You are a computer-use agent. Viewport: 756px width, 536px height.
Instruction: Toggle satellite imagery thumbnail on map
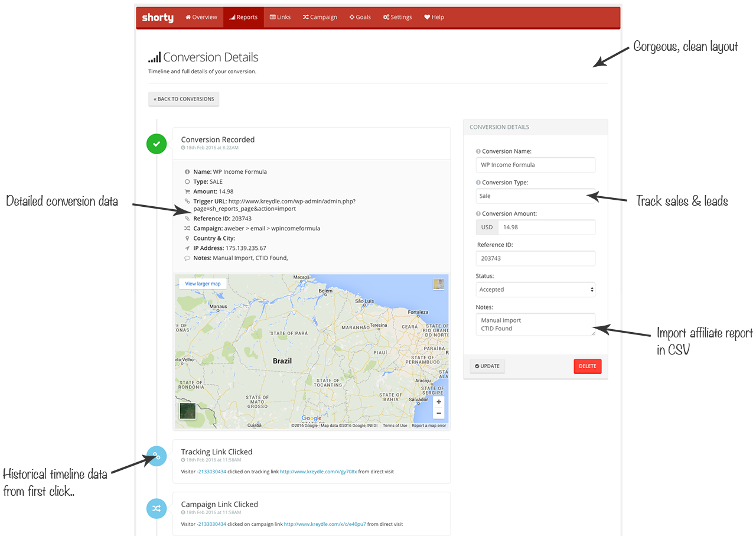pos(187,411)
